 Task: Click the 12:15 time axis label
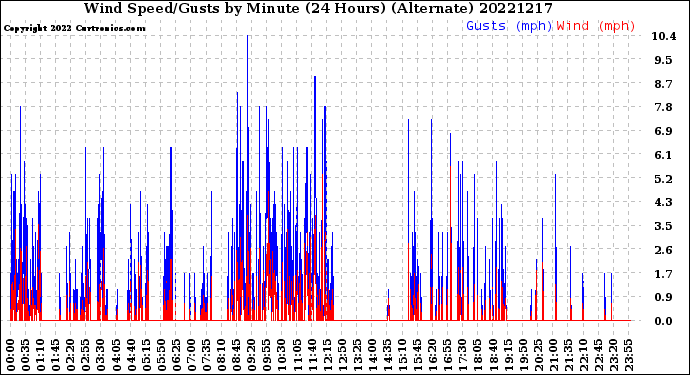pyautogui.click(x=327, y=355)
